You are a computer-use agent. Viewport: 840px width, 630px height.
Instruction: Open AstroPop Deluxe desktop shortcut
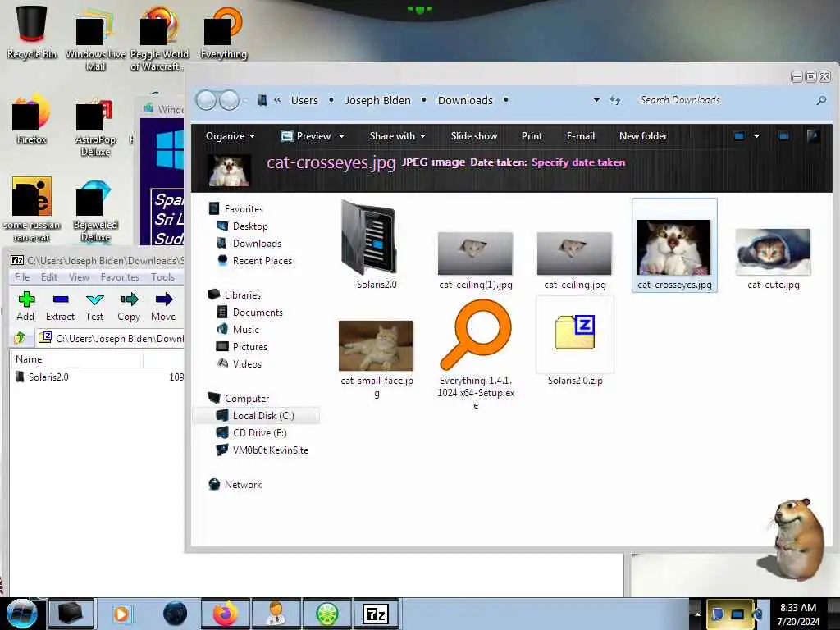pos(95,126)
